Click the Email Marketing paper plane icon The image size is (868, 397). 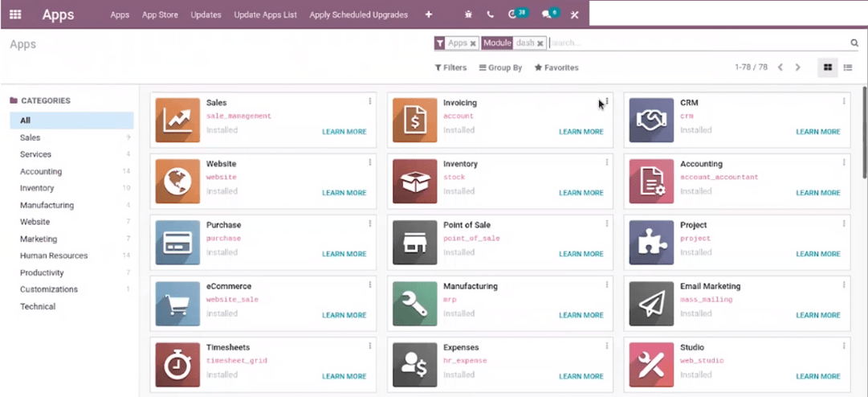(x=651, y=304)
